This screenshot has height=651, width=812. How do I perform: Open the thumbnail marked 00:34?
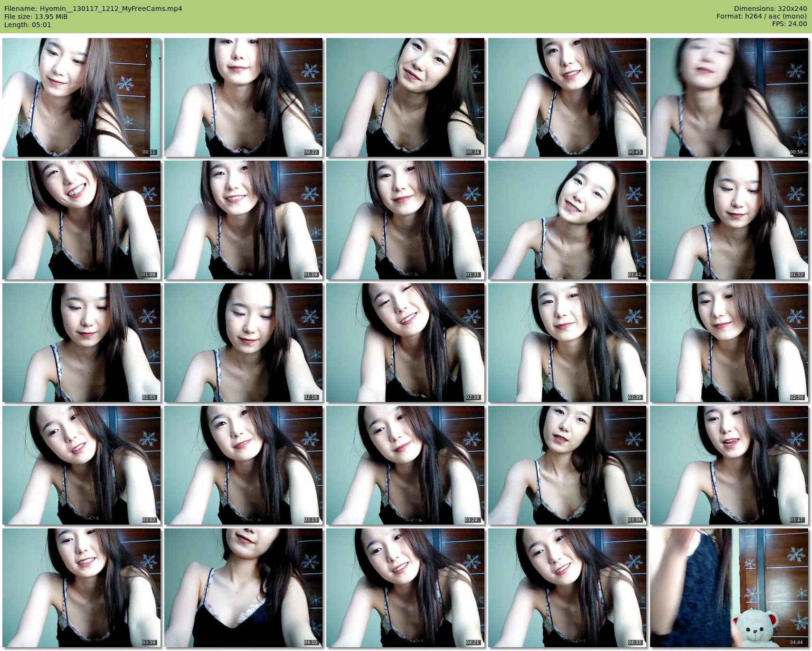405,97
